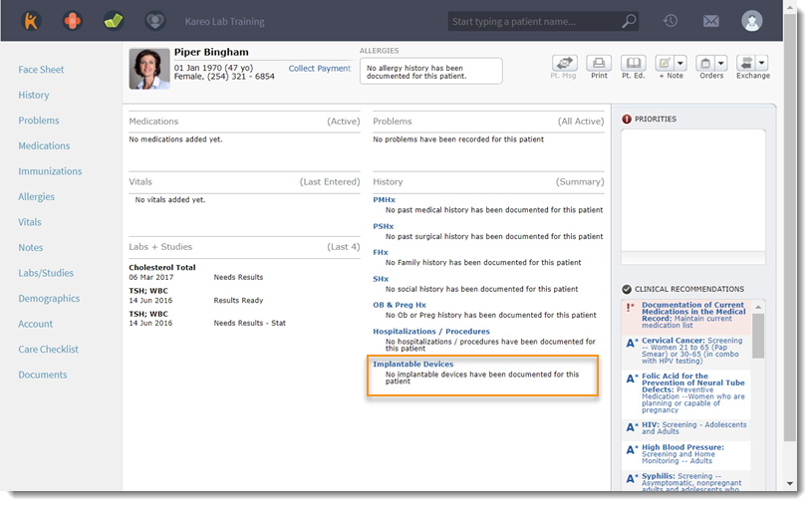Click the Kareo logo icon
812x506 pixels.
coord(32,21)
